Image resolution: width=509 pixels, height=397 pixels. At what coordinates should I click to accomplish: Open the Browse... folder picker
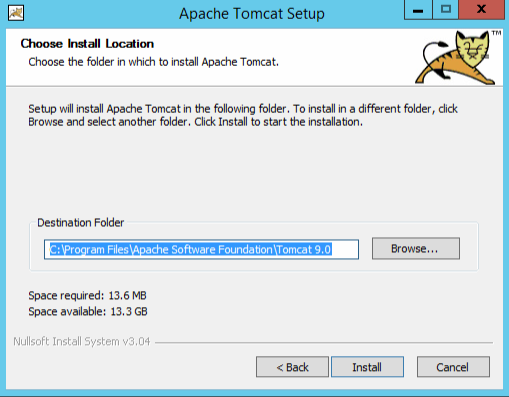pyautogui.click(x=416, y=248)
